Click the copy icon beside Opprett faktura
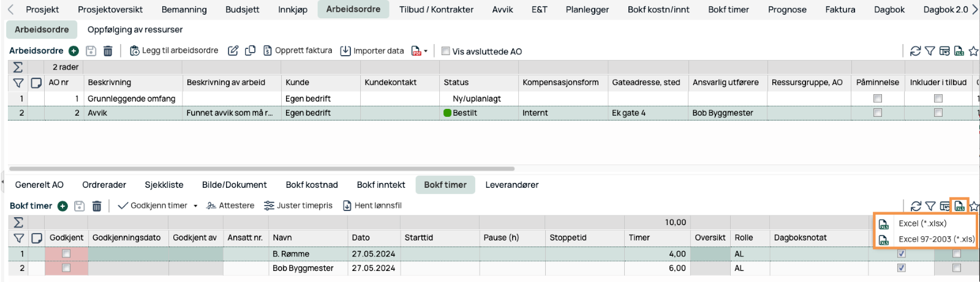The width and height of the screenshot is (980, 282). pyautogui.click(x=250, y=51)
